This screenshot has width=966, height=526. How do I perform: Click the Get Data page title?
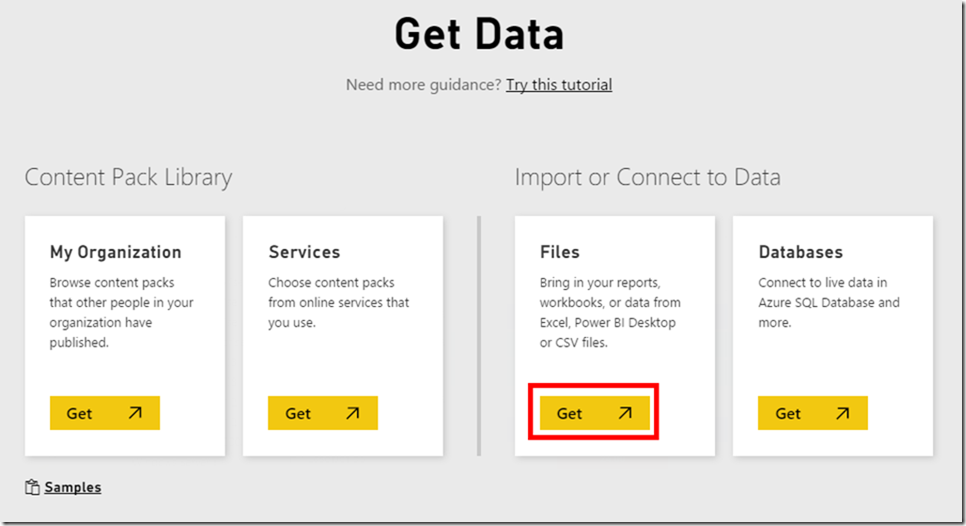coord(479,34)
